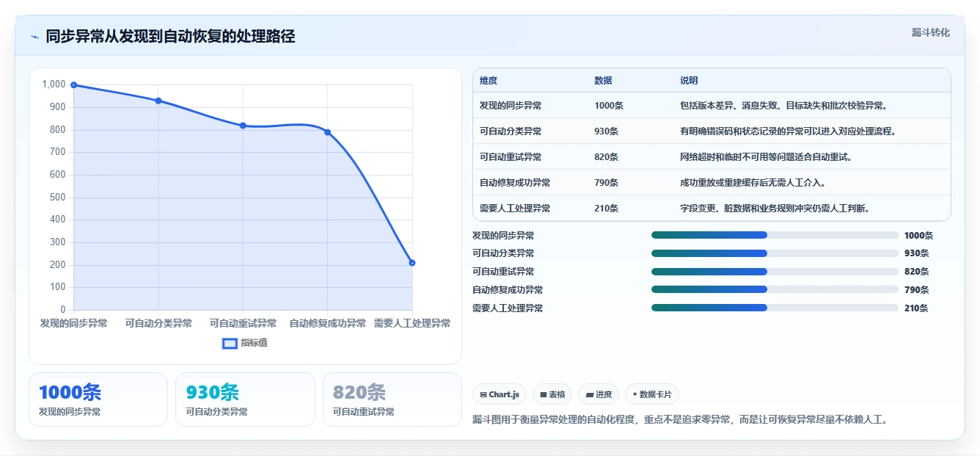Click the 说明 column header
This screenshot has height=456, width=980.
tap(689, 81)
